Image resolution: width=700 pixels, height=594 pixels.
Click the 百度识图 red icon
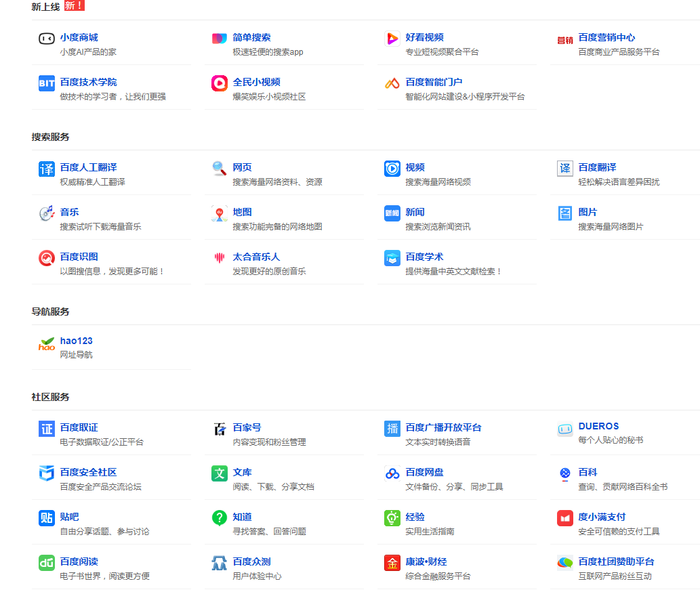47,258
